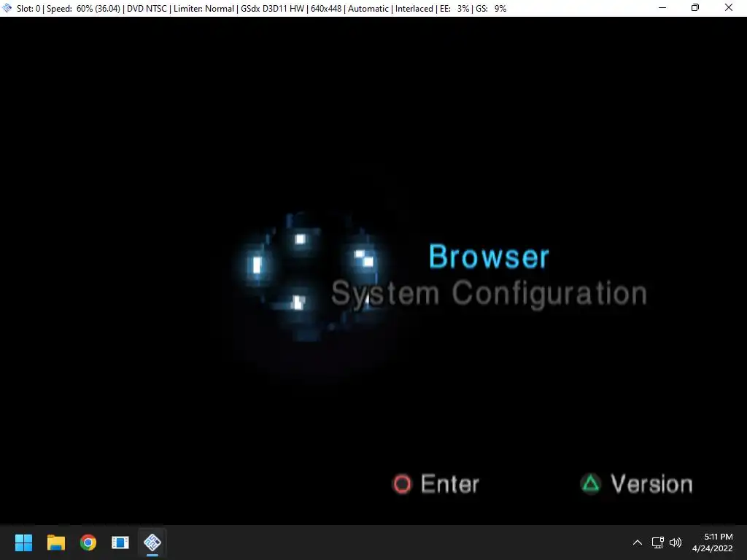This screenshot has width=747, height=560.
Task: Click the Version label
Action: (x=651, y=484)
